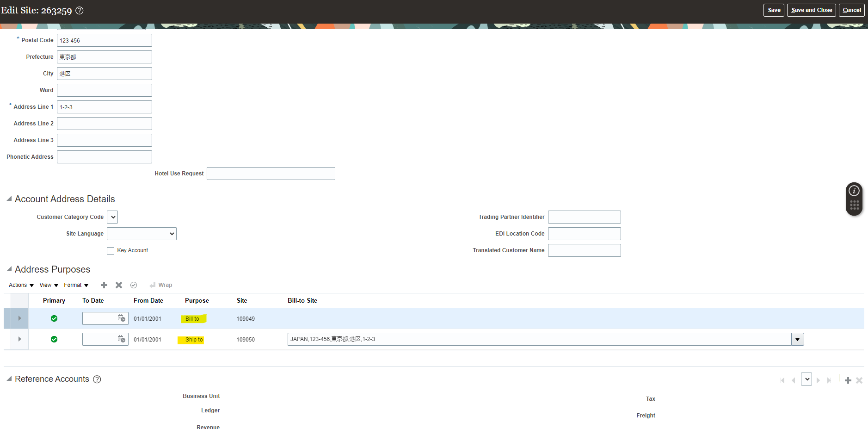The height and width of the screenshot is (429, 868).
Task: Go to last Reference Accounts record
Action: [x=829, y=380]
